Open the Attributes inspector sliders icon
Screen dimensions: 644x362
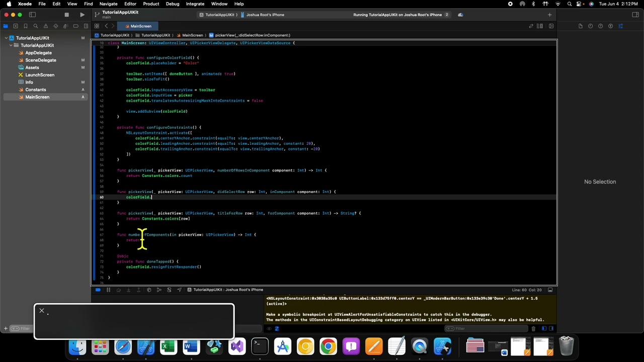click(620, 26)
